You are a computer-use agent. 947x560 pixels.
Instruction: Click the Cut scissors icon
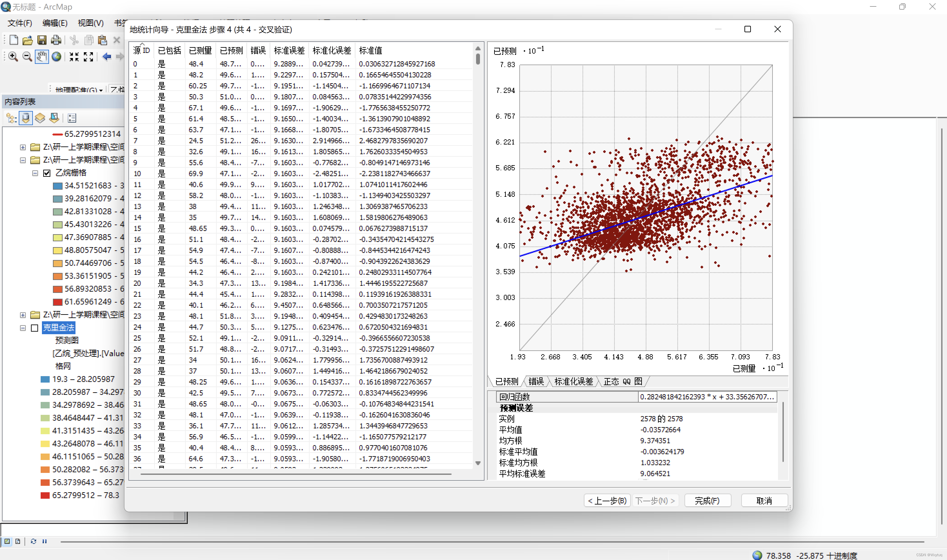pos(74,40)
